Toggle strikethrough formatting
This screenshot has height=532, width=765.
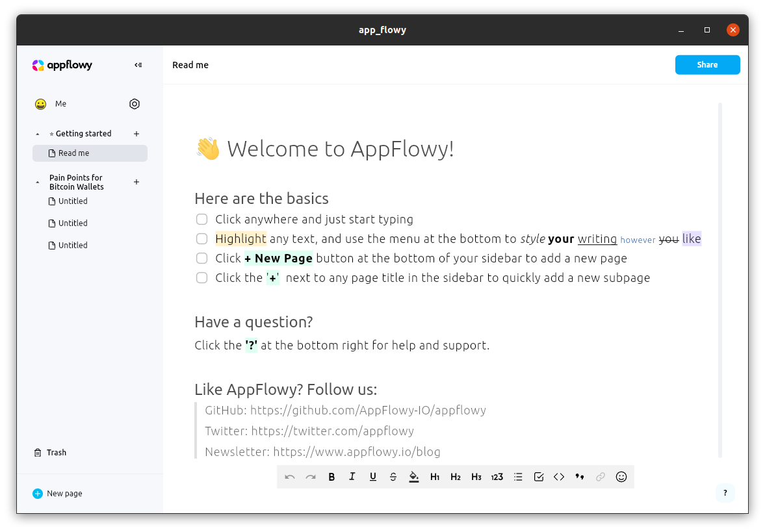393,477
